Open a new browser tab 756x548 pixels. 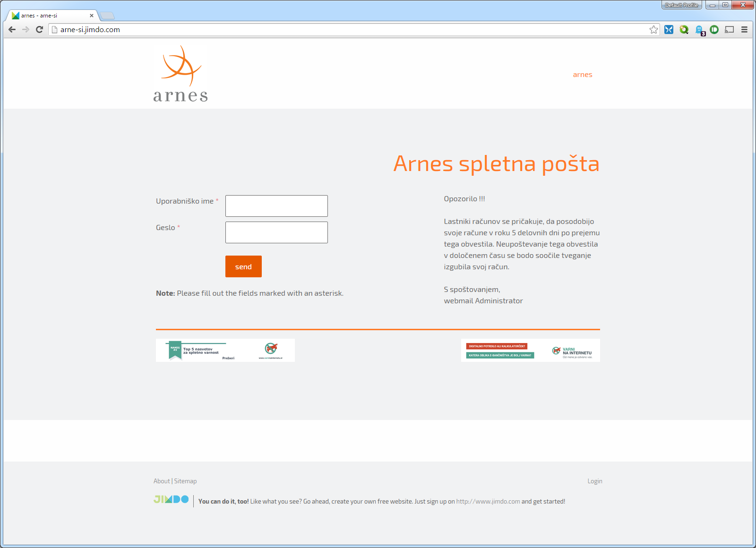107,16
